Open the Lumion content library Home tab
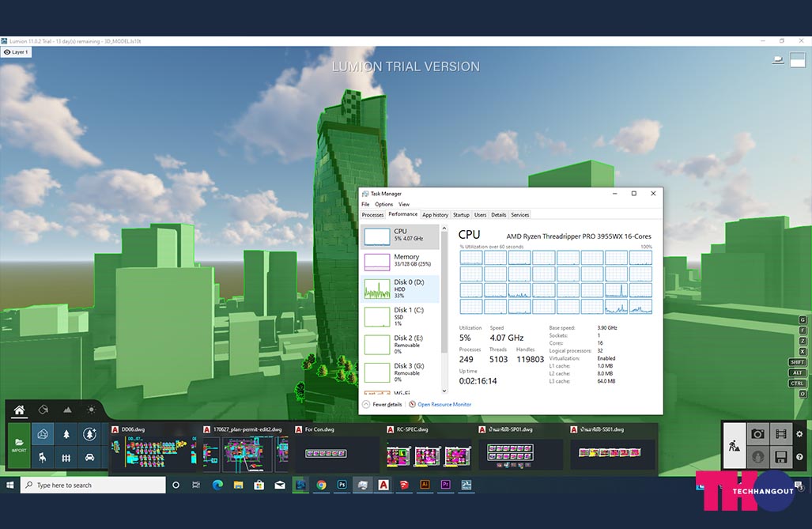Screen dimensions: 812x529 point(19,410)
